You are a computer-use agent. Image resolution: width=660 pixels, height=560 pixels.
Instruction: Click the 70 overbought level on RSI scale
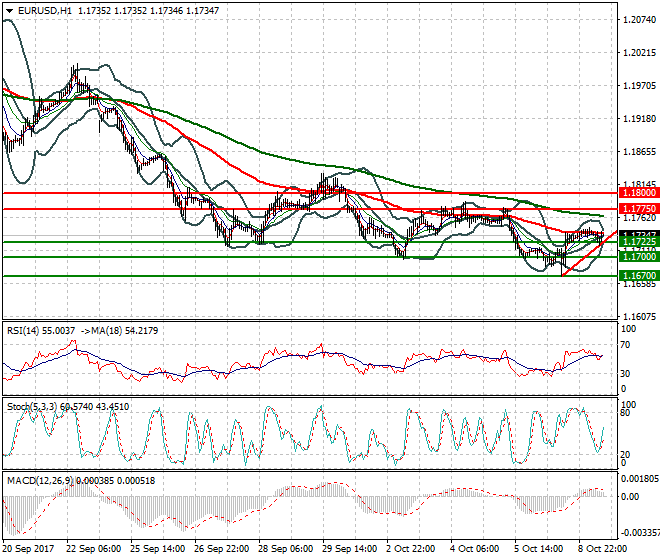(x=625, y=345)
